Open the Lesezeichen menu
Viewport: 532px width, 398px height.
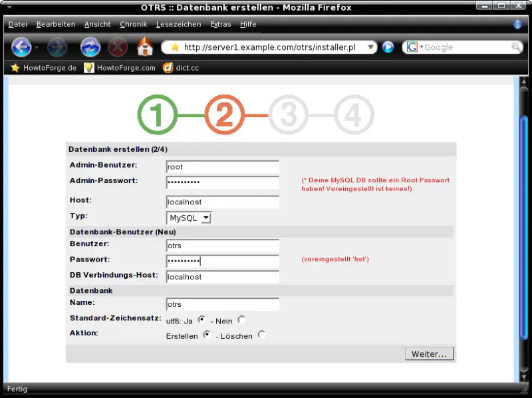178,25
